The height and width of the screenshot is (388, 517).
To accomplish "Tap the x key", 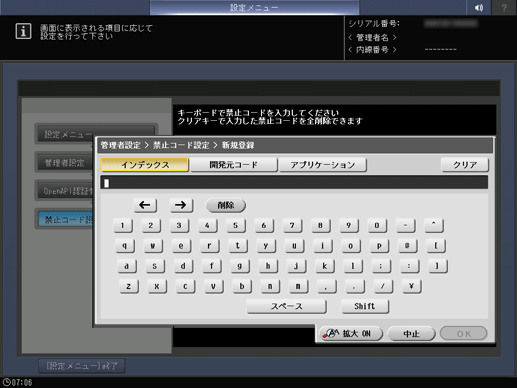I will tap(157, 286).
